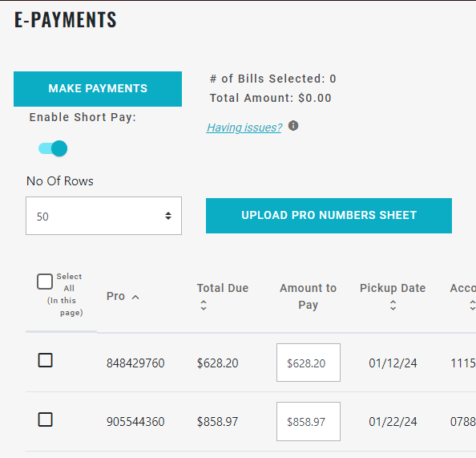Open the Having issues? link
Screen dimensions: 476x458
coord(244,128)
